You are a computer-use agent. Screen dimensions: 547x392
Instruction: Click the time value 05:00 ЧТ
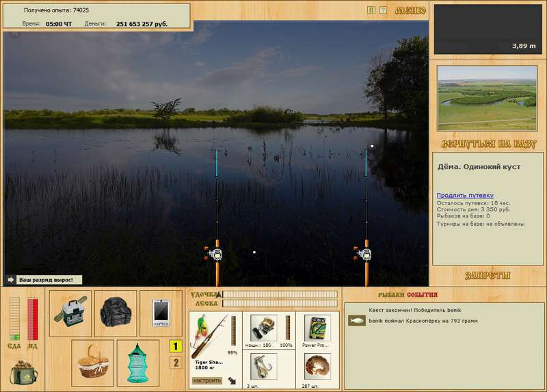[x=59, y=24]
